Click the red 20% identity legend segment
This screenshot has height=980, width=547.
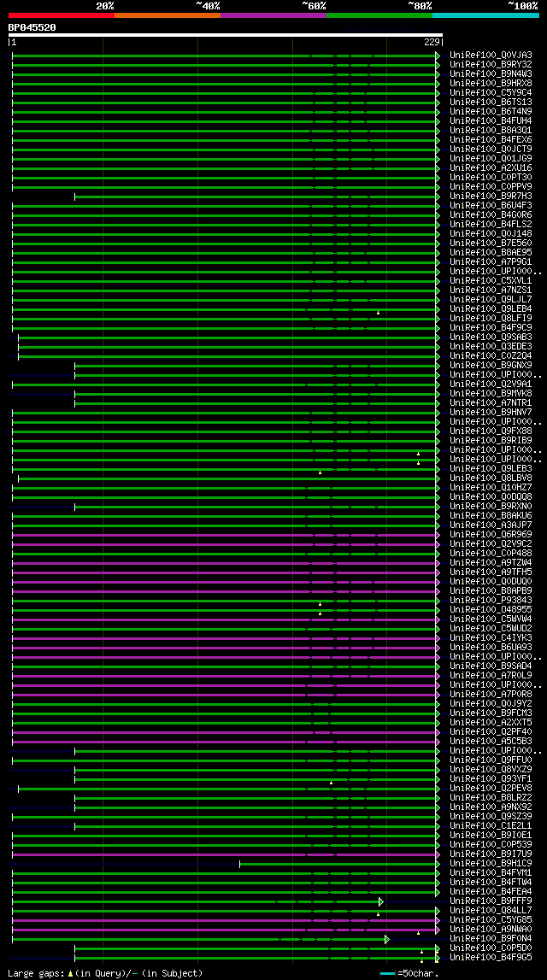[62, 15]
